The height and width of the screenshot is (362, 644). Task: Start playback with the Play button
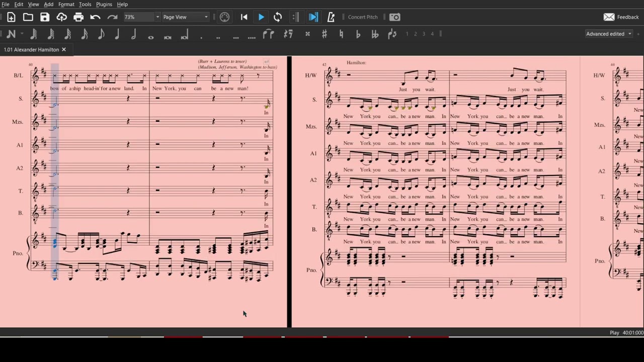click(x=261, y=17)
